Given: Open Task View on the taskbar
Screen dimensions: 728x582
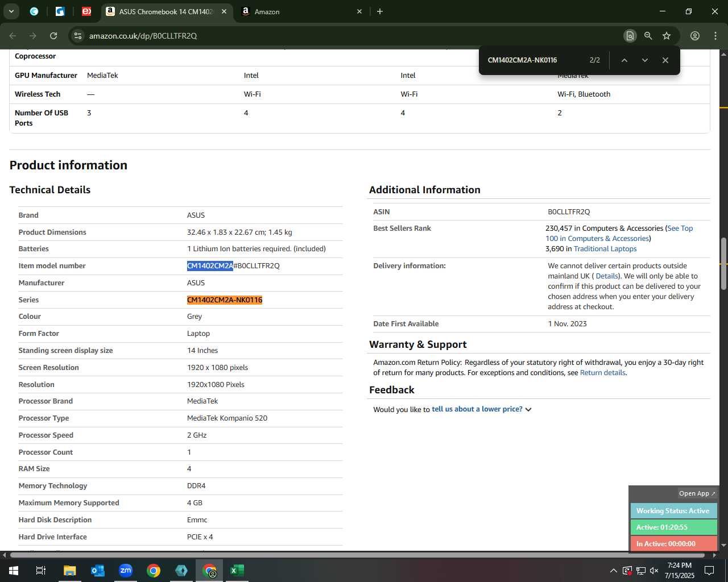Looking at the screenshot, I should click(x=41, y=570).
